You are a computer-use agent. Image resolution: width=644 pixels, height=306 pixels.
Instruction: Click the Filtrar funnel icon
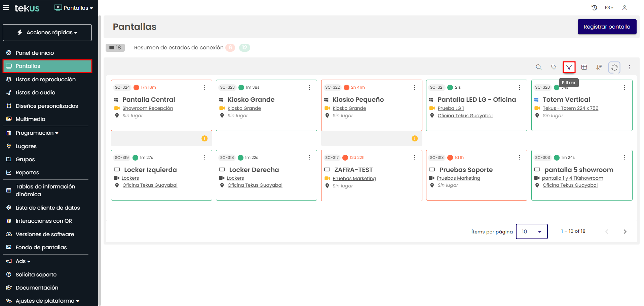[x=569, y=67]
